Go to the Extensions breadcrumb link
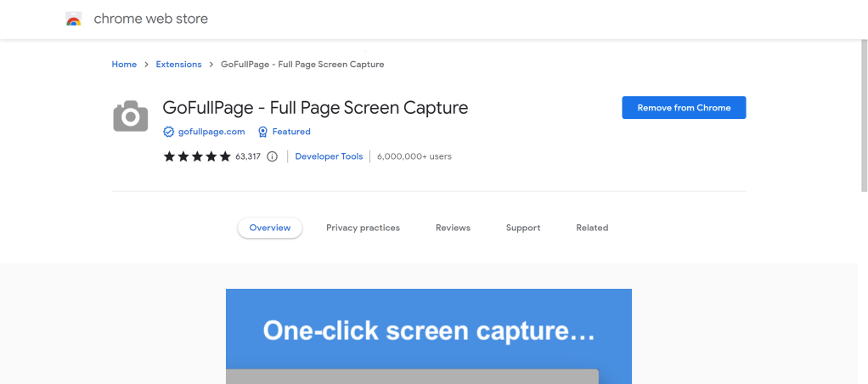868x384 pixels. click(178, 65)
